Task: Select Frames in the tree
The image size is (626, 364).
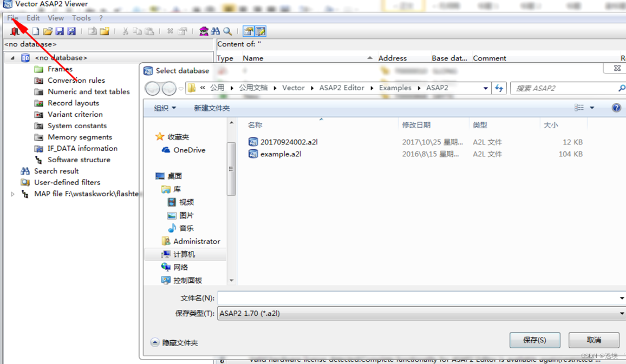Action: click(60, 69)
